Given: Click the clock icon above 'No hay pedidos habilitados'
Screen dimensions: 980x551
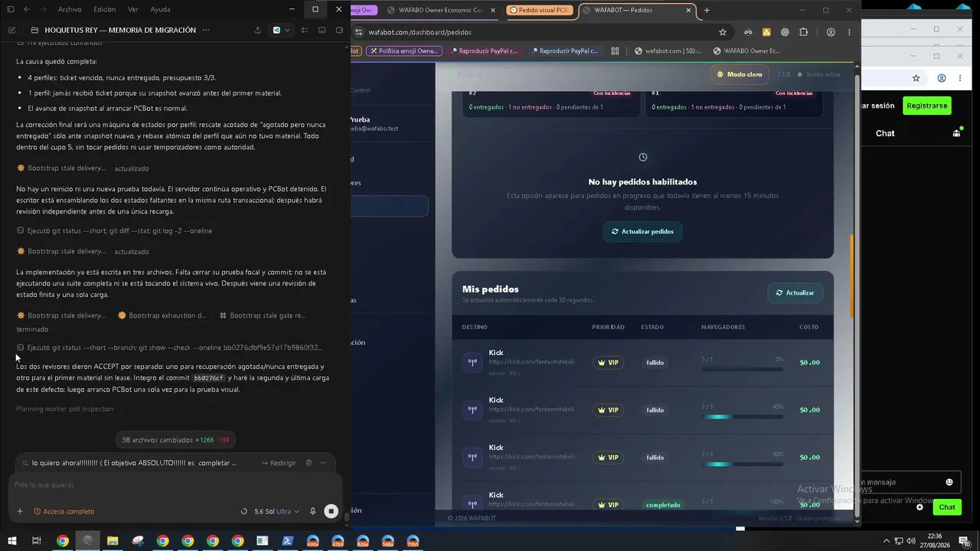Looking at the screenshot, I should coord(643,157).
